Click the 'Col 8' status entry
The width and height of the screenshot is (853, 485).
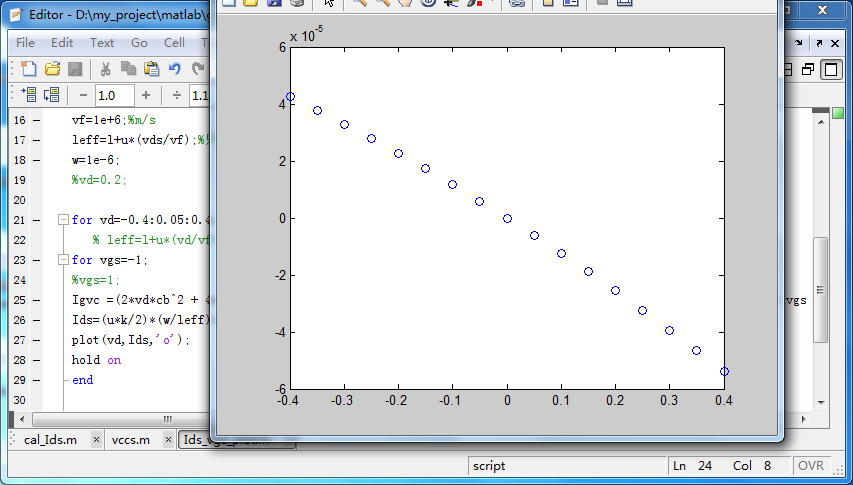pos(752,466)
